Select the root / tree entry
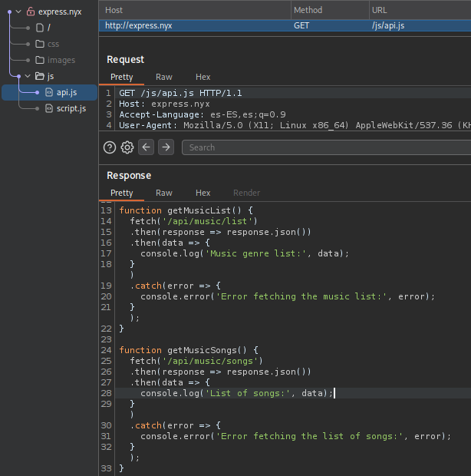Viewport: 471px width, 476px height. [x=49, y=28]
